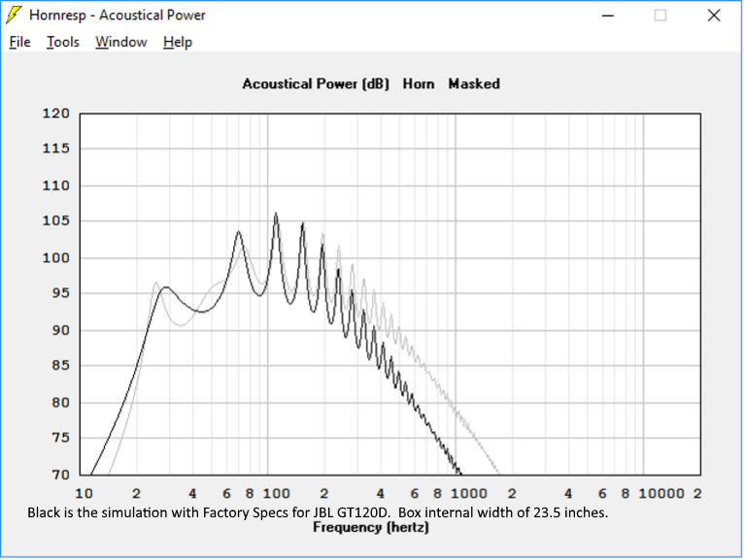This screenshot has height=560, width=744.
Task: Click the 120 dB y-axis label
Action: pyautogui.click(x=56, y=114)
